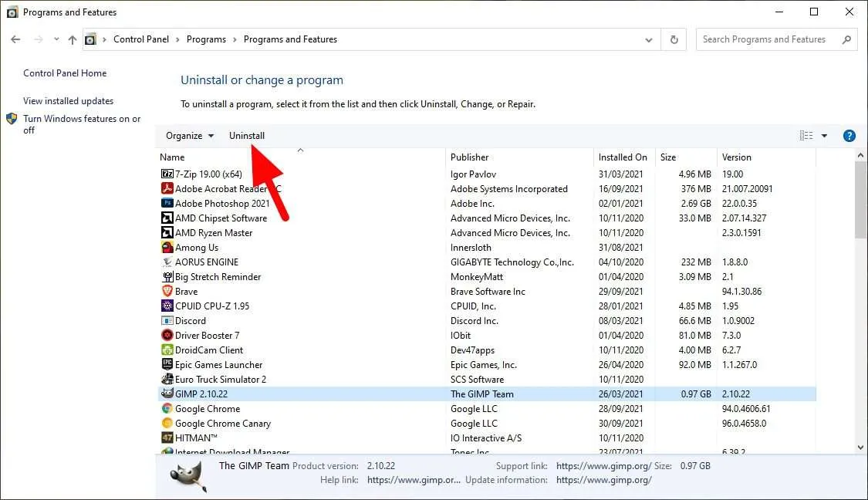
Task: Click the 2.69 GB size cell
Action: (x=696, y=203)
